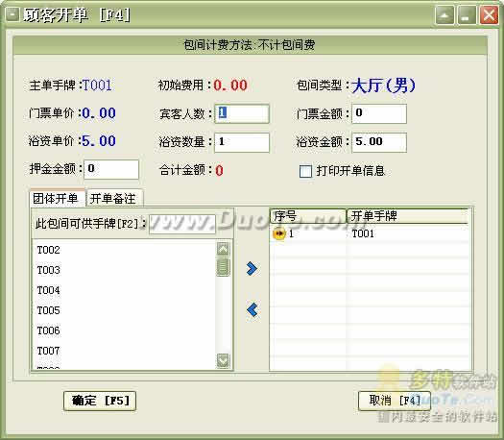Minimize the 顾客开单 window

(x=467, y=14)
